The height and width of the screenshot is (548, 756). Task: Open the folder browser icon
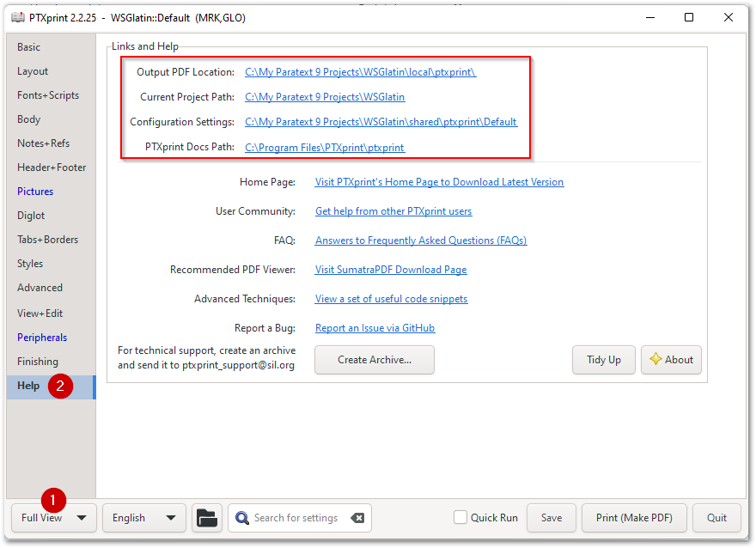click(206, 517)
